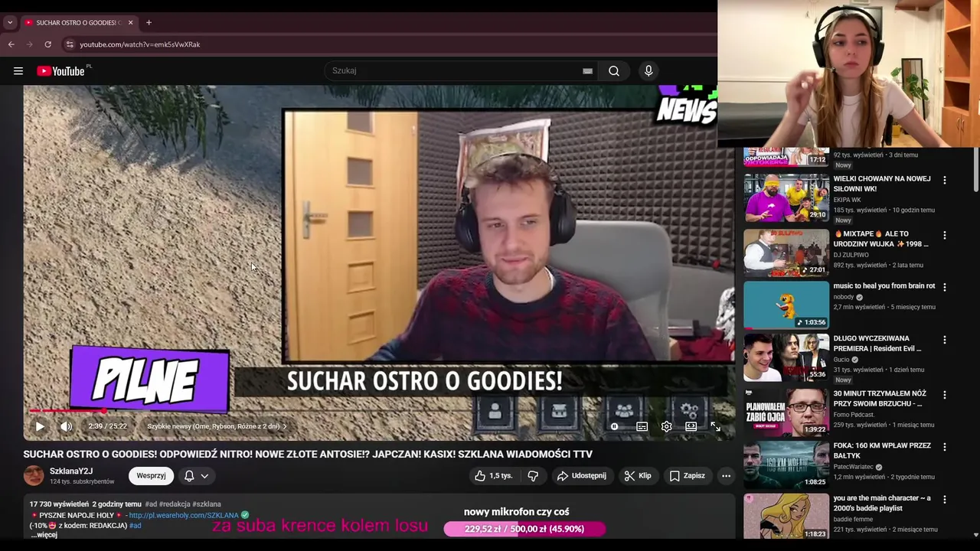Viewport: 980px width, 551px height.
Task: Click the sidebar scrollbar thumb
Action: 975,168
